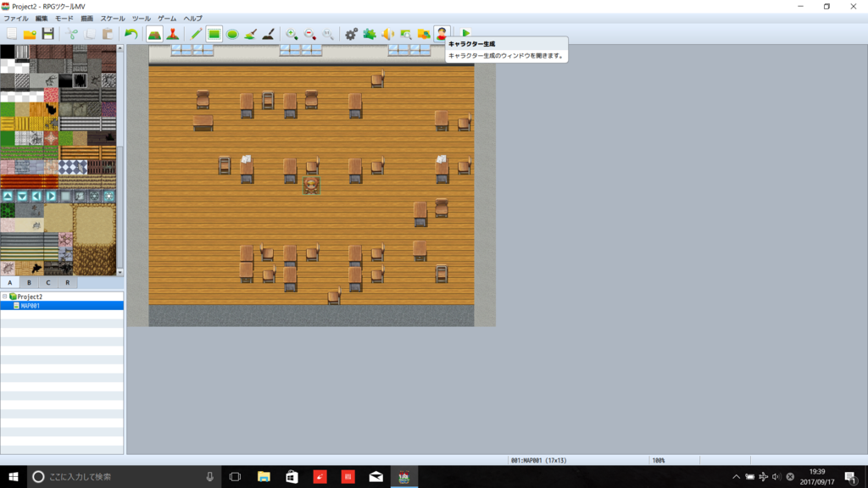Pick the red lava stripe tile

(x=30, y=181)
